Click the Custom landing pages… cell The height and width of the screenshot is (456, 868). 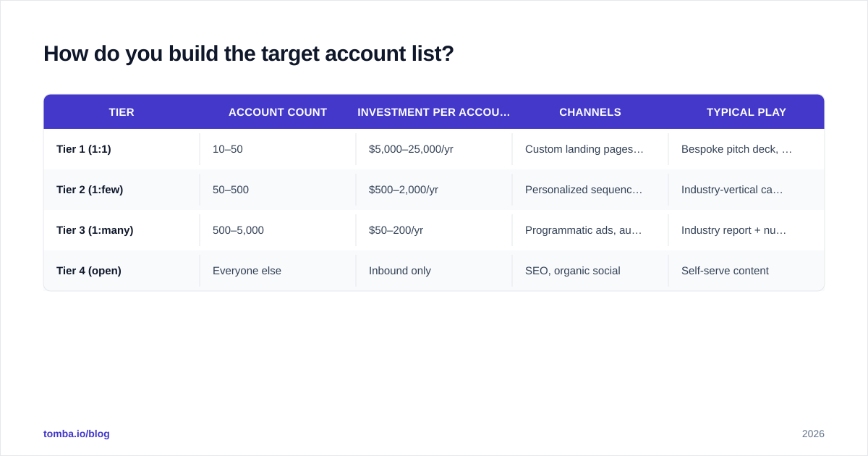pos(590,149)
